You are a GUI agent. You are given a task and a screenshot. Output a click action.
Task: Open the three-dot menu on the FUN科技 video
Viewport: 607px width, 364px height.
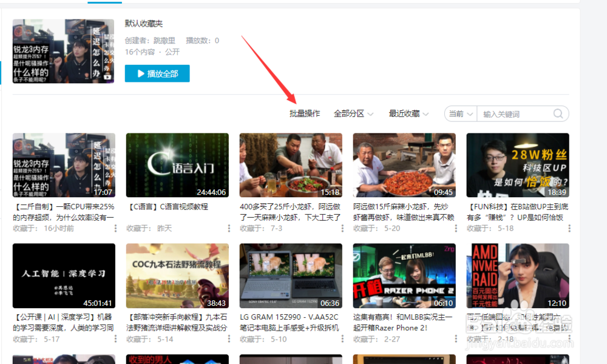569,228
